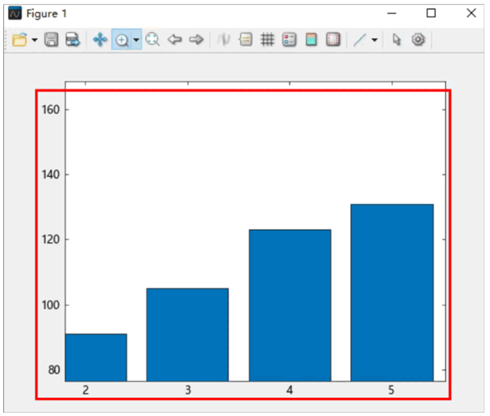Toggle the zoom magnifier tool
Image resolution: width=490 pixels, height=416 pixels.
coord(122,40)
